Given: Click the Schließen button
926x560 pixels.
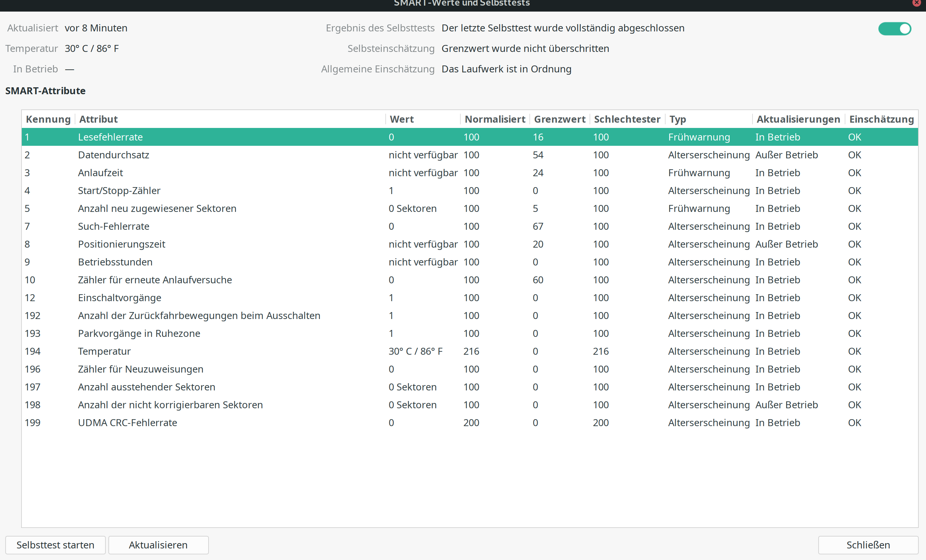Looking at the screenshot, I should point(868,544).
